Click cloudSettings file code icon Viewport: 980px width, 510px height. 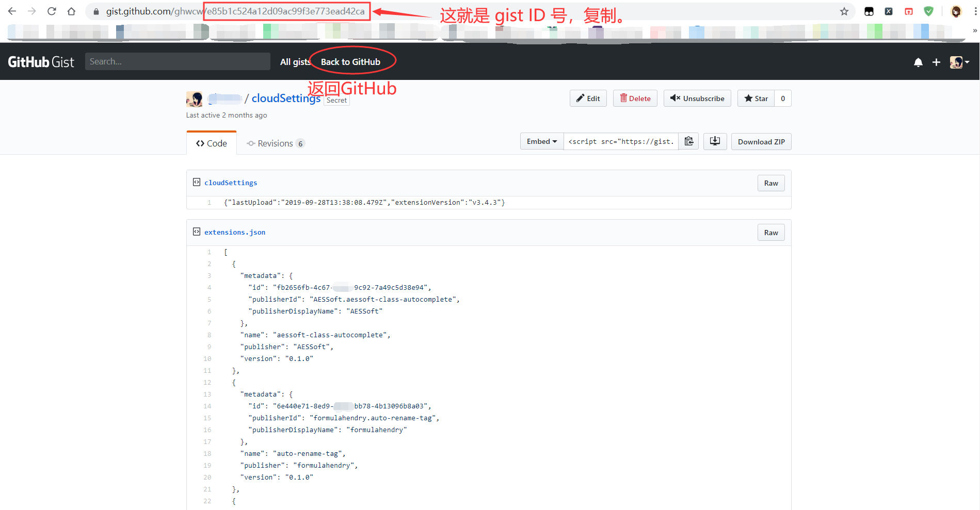point(197,182)
